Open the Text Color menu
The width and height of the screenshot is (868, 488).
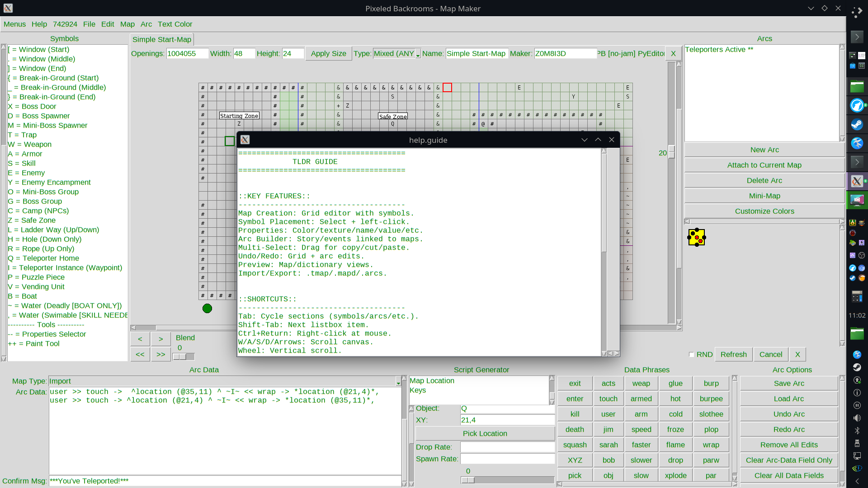(175, 24)
